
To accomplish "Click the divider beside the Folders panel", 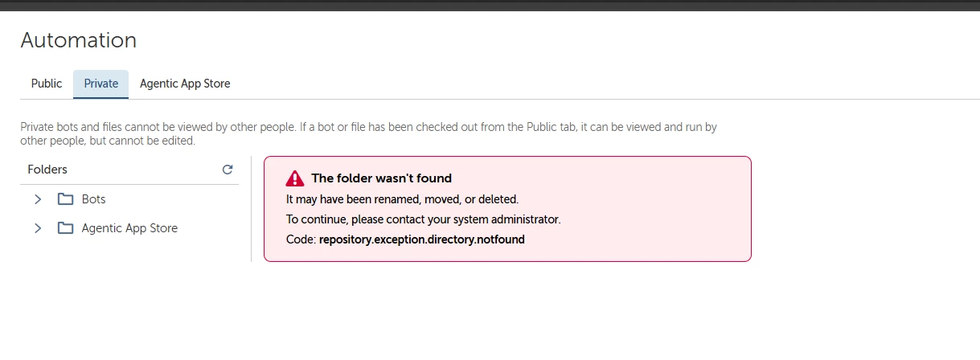I will (x=252, y=209).
